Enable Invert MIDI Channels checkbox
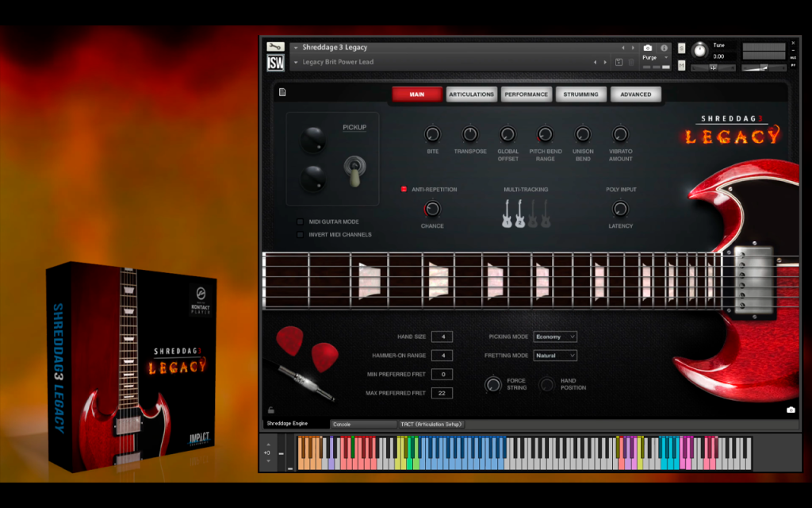The height and width of the screenshot is (508, 812). point(300,235)
